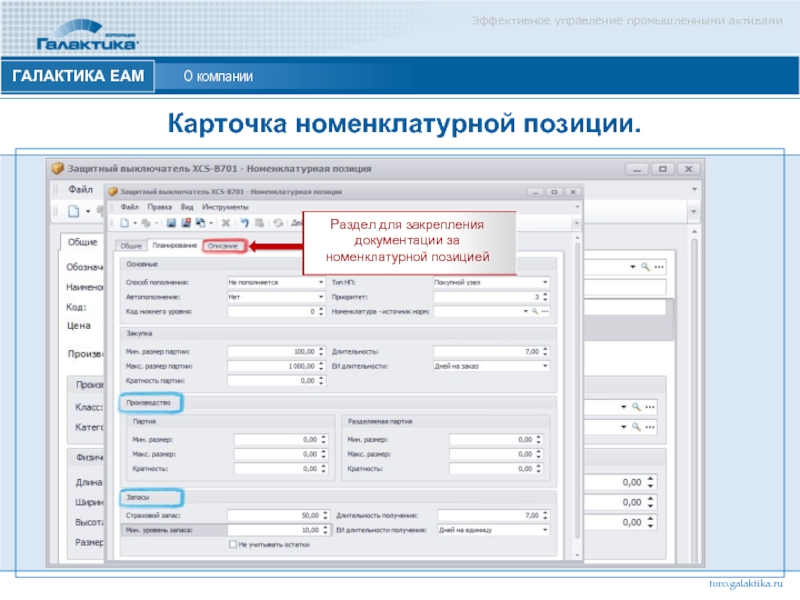Image resolution: width=800 pixels, height=600 pixels.
Task: Select the Планирование tab
Action: [174, 245]
